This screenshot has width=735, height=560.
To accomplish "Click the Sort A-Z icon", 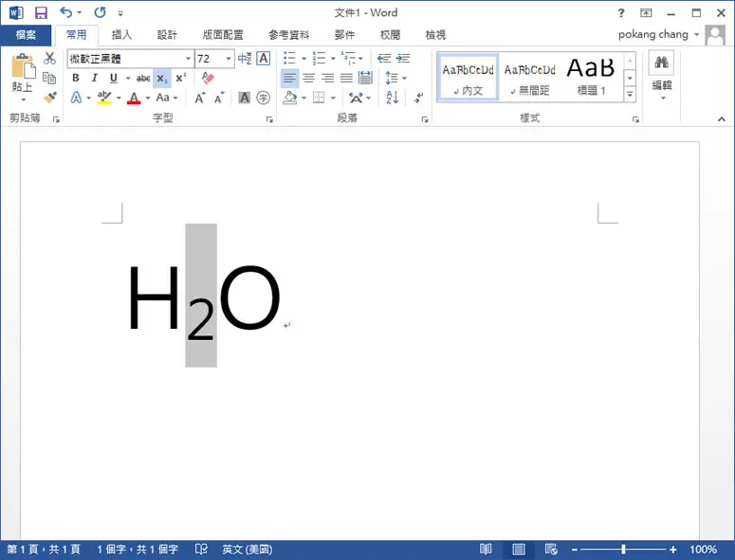I will (x=393, y=98).
